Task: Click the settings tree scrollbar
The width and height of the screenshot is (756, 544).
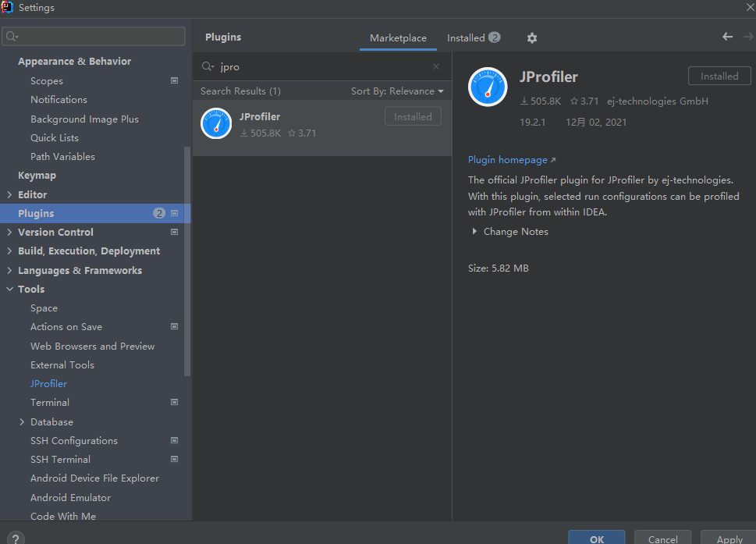Action: [187, 261]
